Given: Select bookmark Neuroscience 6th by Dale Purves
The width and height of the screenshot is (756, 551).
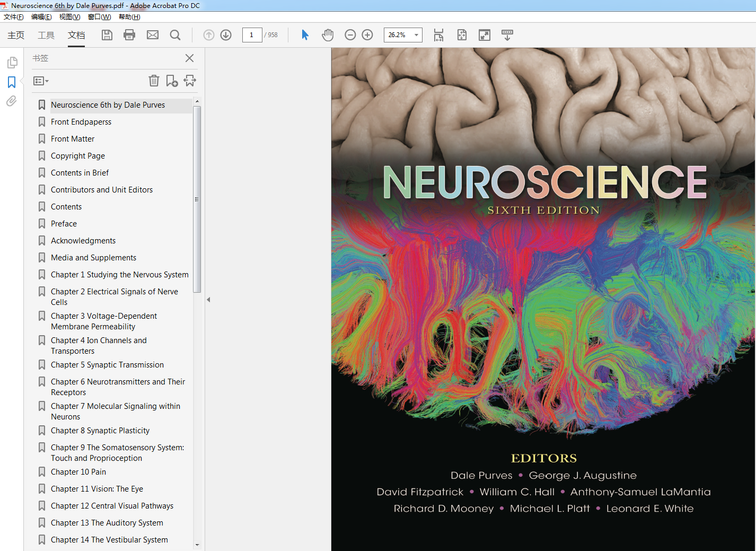Looking at the screenshot, I should coord(108,105).
